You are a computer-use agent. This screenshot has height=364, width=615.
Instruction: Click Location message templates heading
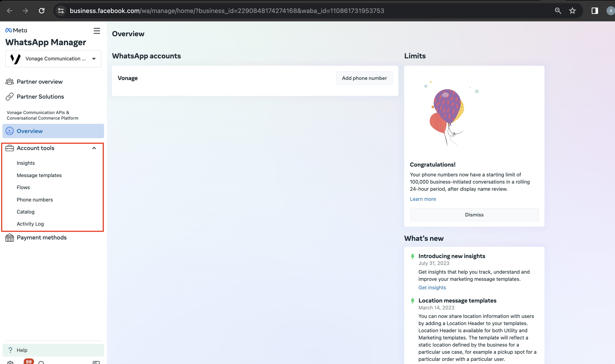tap(457, 301)
